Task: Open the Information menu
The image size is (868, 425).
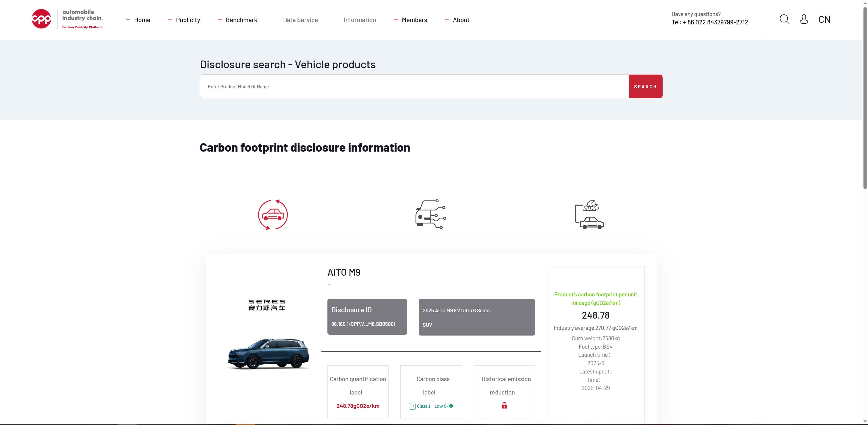Action: click(360, 20)
